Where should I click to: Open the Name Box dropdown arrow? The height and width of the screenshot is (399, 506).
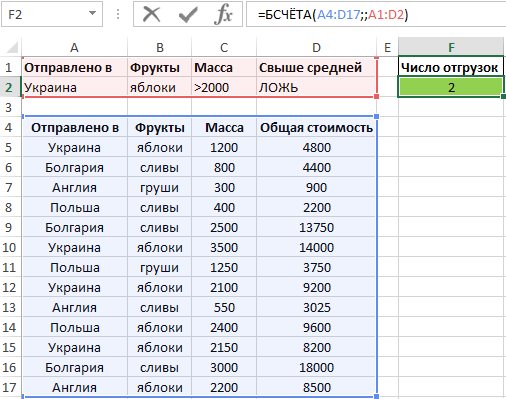[92, 14]
